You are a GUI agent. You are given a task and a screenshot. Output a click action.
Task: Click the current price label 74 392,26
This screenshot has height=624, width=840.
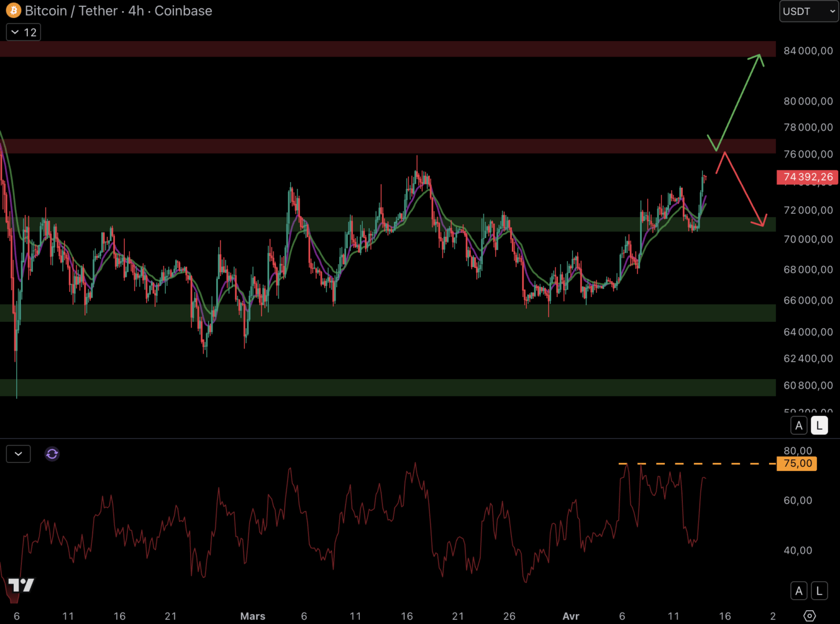tap(807, 177)
